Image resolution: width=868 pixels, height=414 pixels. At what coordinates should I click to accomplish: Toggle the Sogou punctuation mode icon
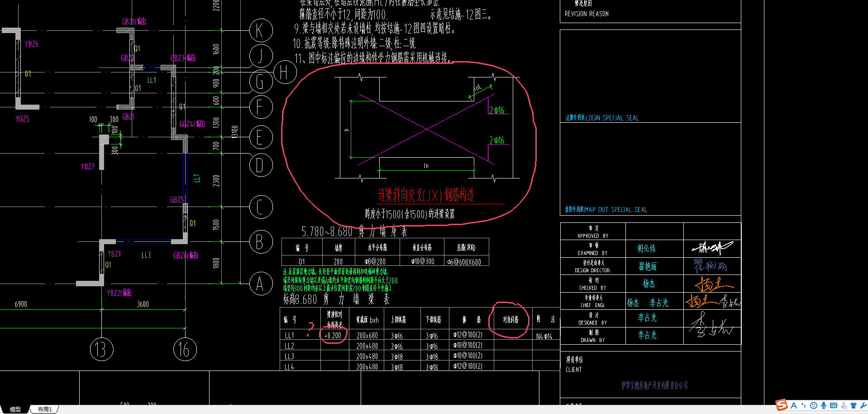(804, 405)
